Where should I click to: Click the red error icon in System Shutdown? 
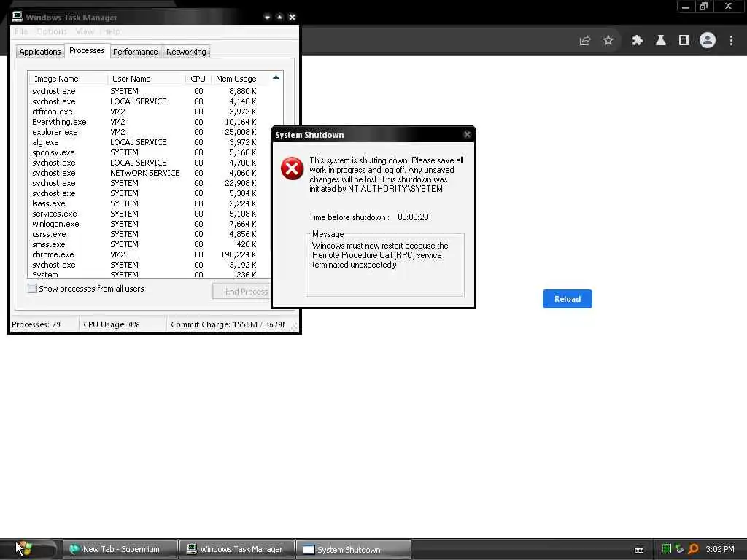(x=292, y=168)
